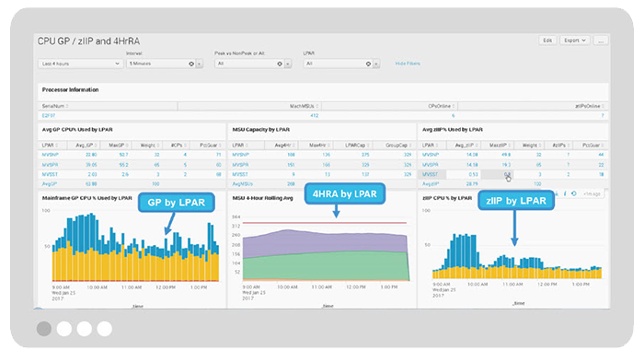Sort by Avg4Hr column
The image size is (644, 362).
(284, 146)
